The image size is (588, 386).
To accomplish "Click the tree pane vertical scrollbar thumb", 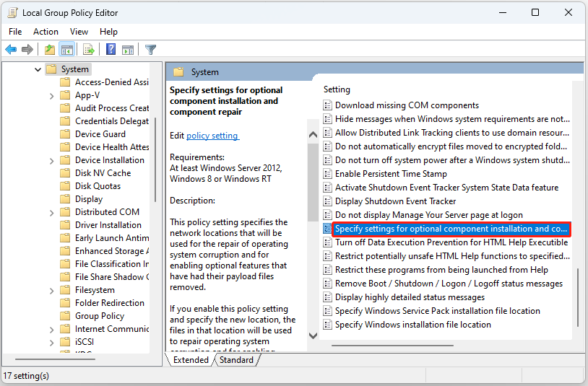I will pos(155,160).
